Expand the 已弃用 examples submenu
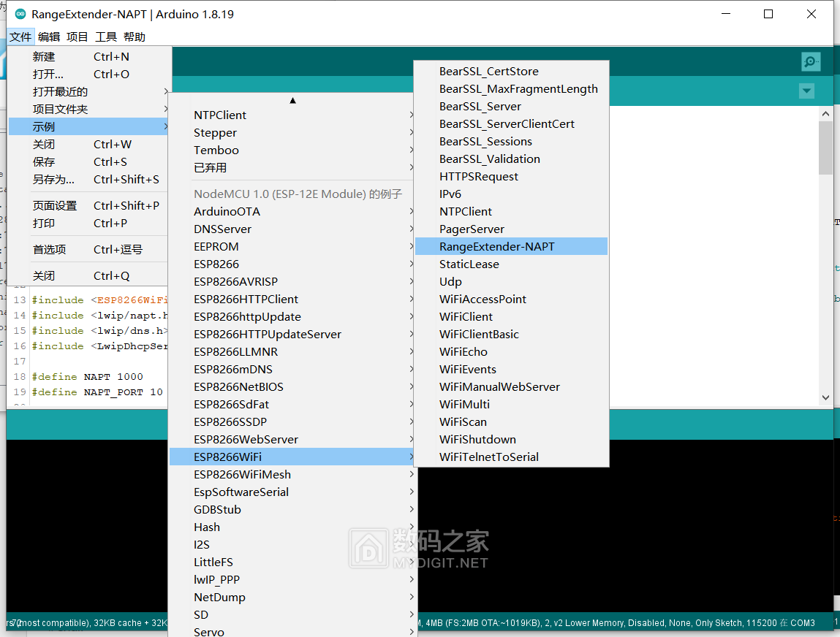The image size is (840, 637). (292, 167)
